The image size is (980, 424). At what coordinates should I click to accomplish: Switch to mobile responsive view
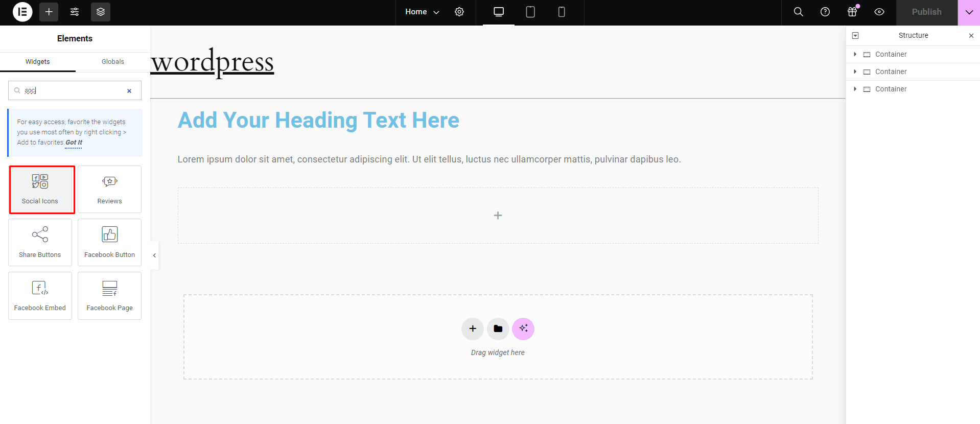(x=562, y=12)
